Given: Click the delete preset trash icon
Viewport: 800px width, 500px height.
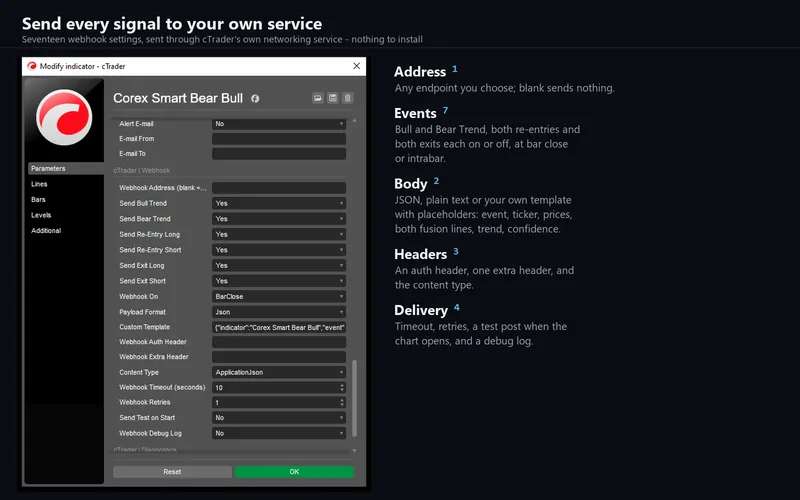Looking at the screenshot, I should coord(347,98).
